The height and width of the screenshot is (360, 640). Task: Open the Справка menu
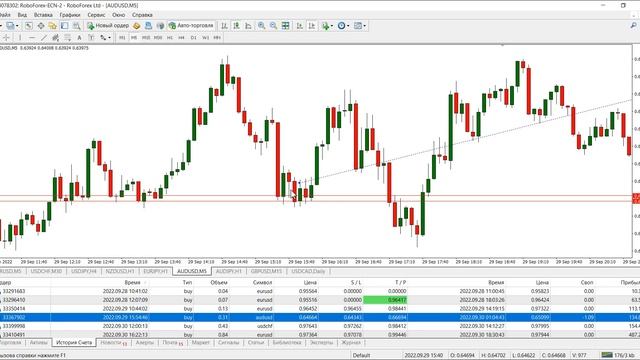pos(142,15)
